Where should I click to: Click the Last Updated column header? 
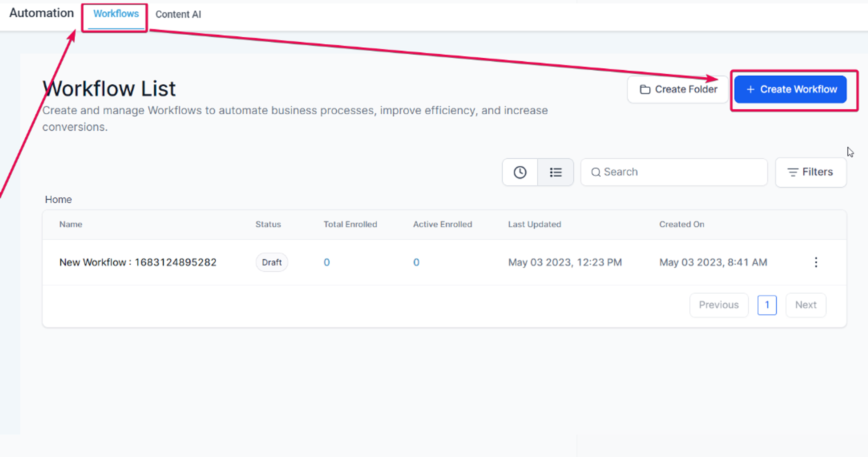click(x=534, y=224)
